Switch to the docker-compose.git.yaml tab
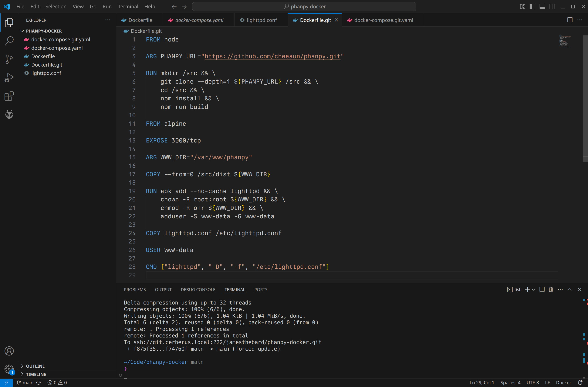 click(x=383, y=20)
